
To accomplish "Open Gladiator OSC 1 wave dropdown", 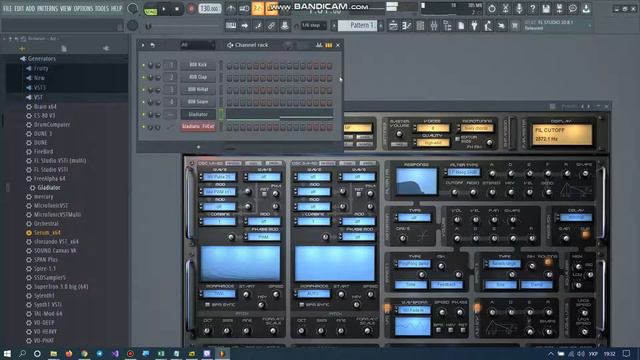I will click(219, 177).
